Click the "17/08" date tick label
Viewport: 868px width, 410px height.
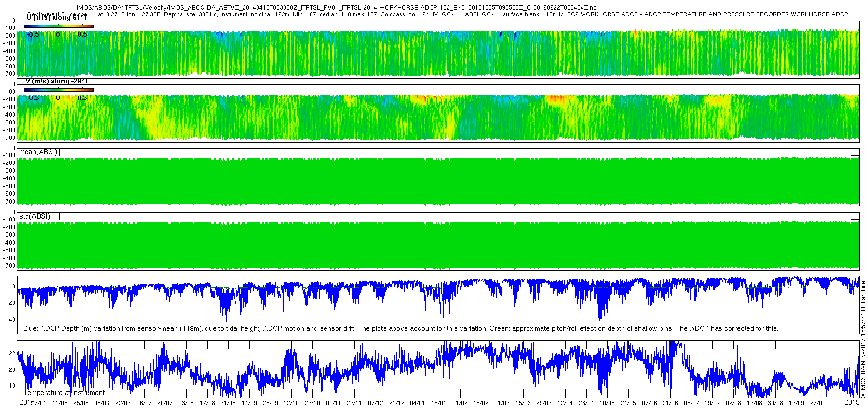pyautogui.click(x=207, y=403)
